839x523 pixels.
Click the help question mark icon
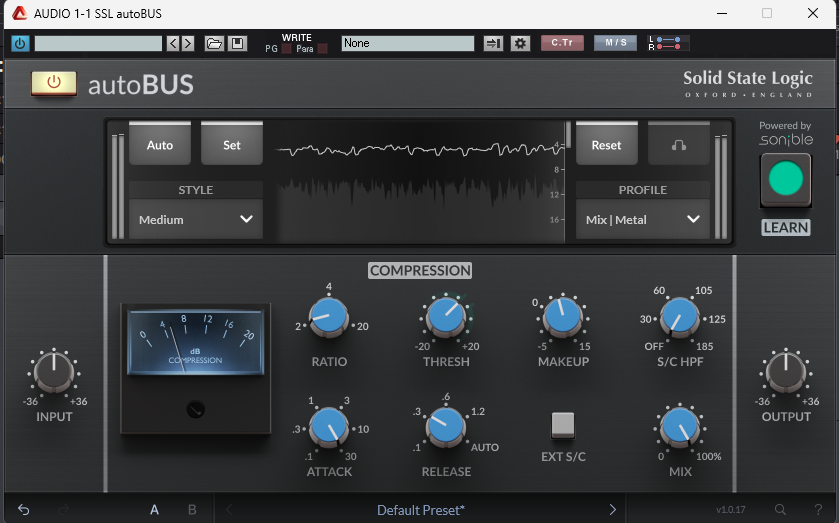[x=818, y=510]
